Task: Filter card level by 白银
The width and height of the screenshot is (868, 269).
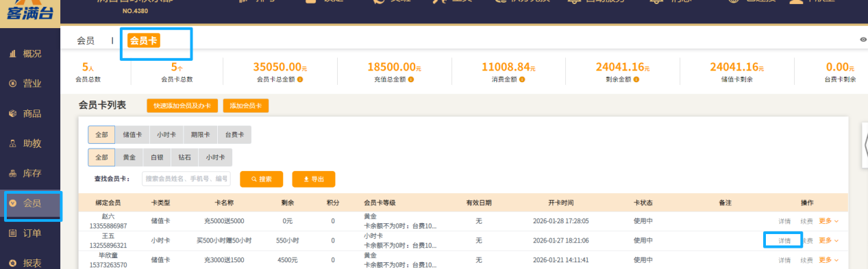Action: (157, 157)
